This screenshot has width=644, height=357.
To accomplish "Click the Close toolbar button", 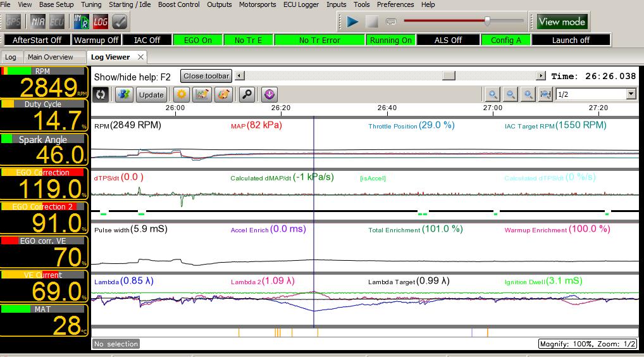I will pyautogui.click(x=206, y=76).
